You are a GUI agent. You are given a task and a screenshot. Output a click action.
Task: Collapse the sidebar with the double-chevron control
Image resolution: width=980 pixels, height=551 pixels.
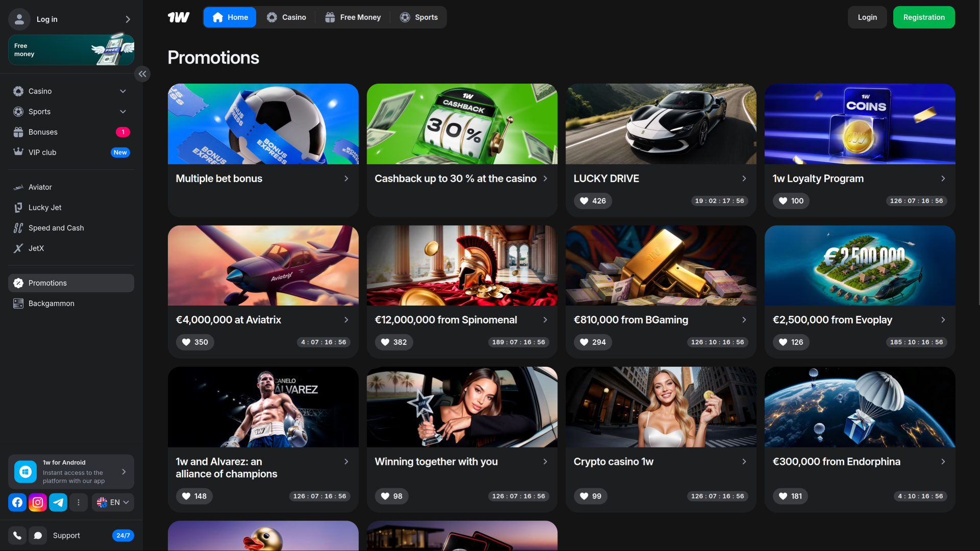[142, 73]
